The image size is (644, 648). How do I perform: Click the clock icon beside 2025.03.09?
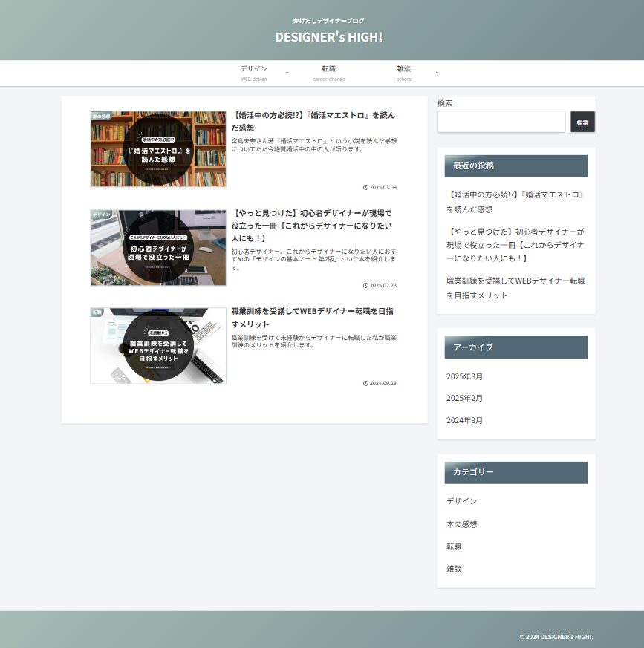(365, 187)
